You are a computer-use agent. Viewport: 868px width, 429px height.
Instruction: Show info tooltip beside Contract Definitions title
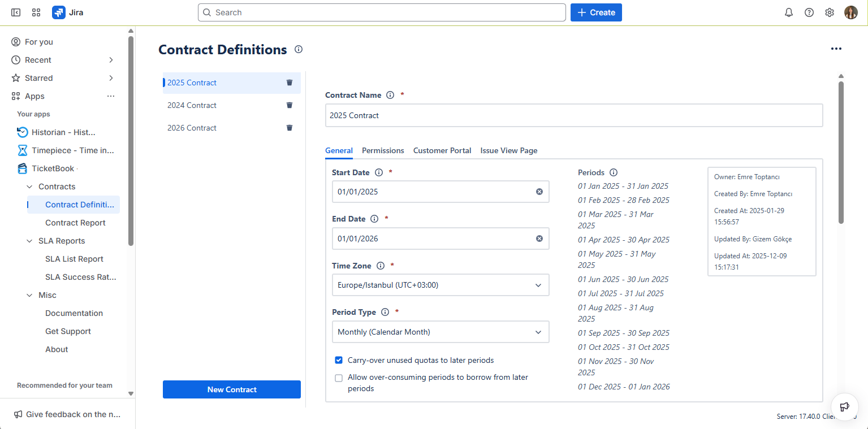point(299,50)
